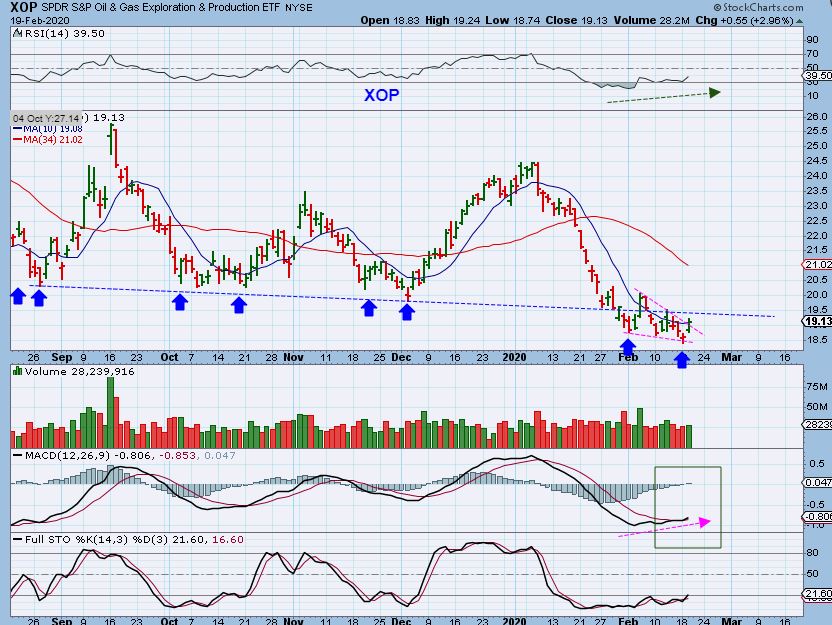
Task: Click the 24.5 label on the price axis
Action: pos(817,161)
